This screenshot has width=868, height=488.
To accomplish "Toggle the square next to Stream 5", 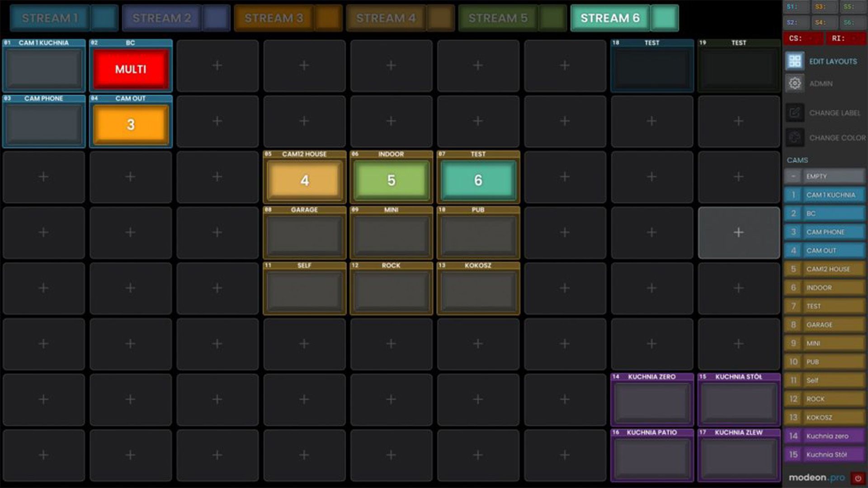I will point(553,18).
